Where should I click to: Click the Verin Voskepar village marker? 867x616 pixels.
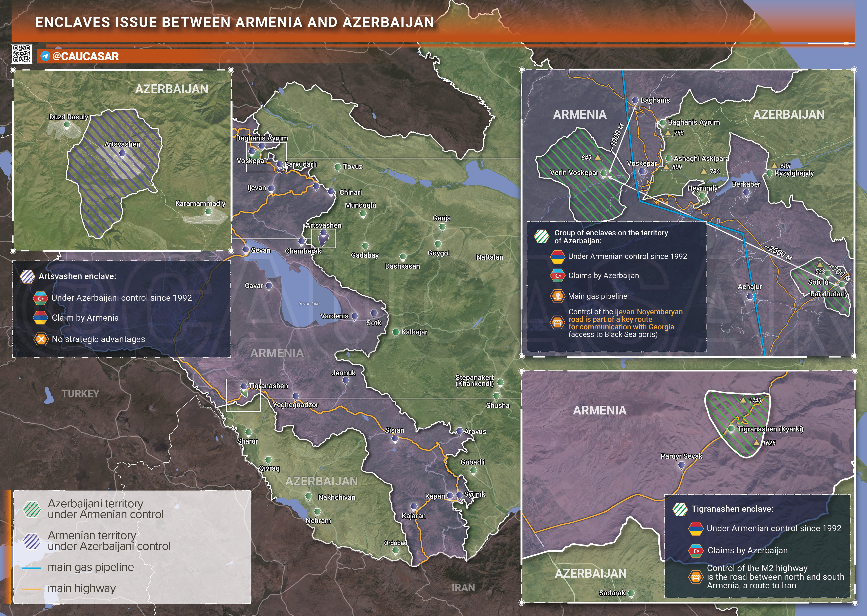[x=603, y=173]
